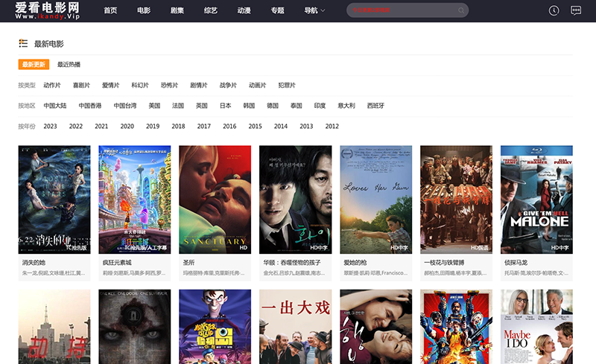
Task: Open the Loves Her Gun poster
Action: click(376, 199)
